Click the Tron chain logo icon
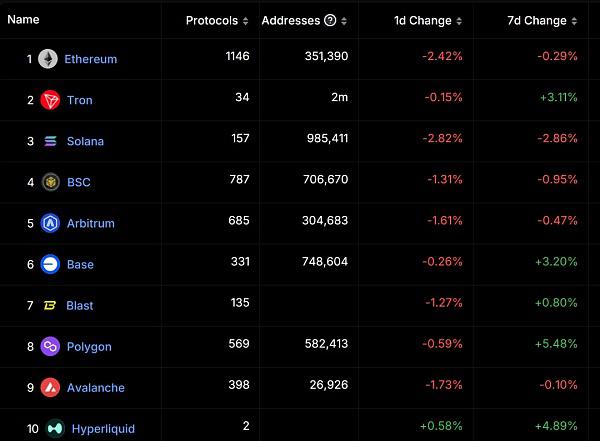The height and width of the screenshot is (441, 600). 50,100
